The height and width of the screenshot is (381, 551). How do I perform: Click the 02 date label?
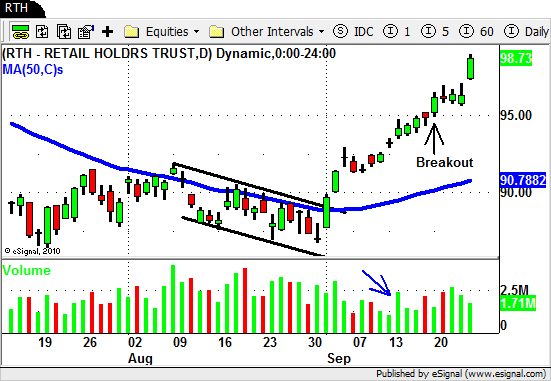coord(135,342)
